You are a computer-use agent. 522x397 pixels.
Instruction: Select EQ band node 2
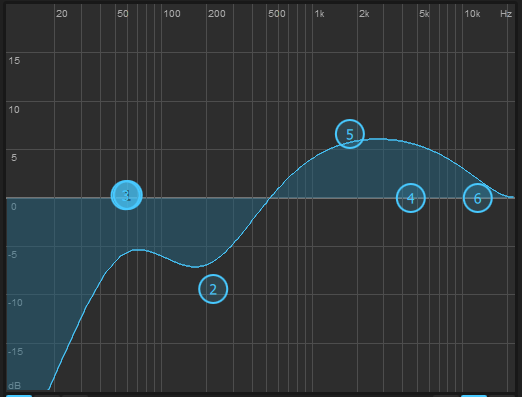click(213, 289)
